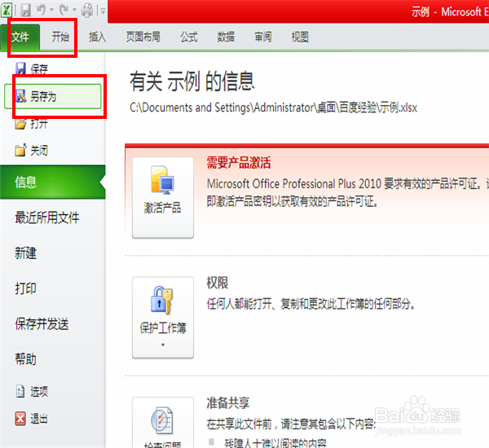Switch to the 页面布局 (Page Layout) tab
489x448 pixels.
tap(143, 37)
